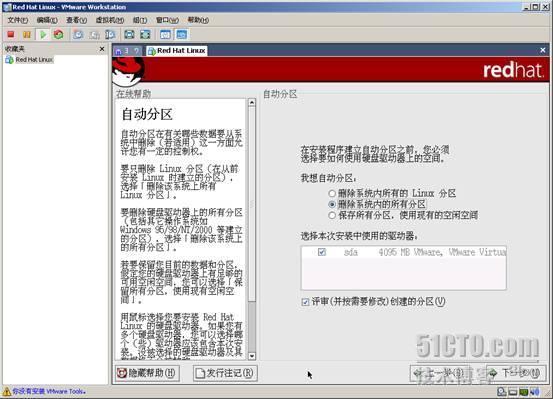Open the 帮助(H) menu

click(x=198, y=20)
